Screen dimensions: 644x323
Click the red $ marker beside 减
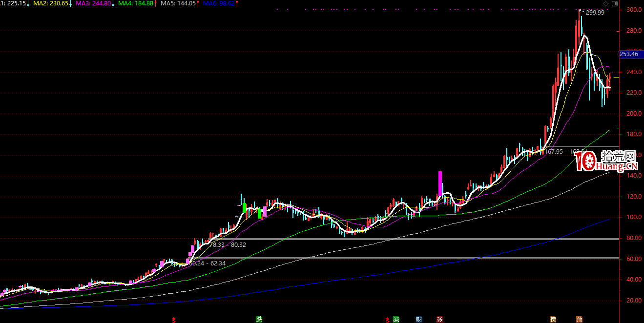point(389,320)
